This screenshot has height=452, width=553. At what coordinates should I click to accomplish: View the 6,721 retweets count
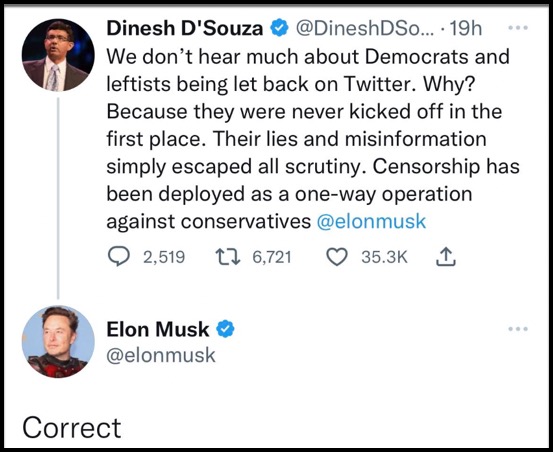pyautogui.click(x=272, y=257)
